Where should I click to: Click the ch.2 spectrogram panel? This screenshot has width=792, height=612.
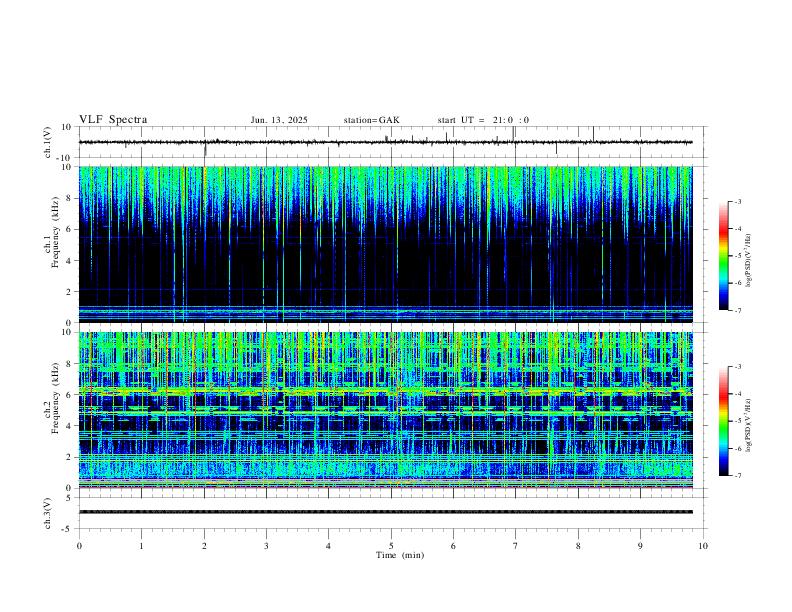pyautogui.click(x=385, y=410)
